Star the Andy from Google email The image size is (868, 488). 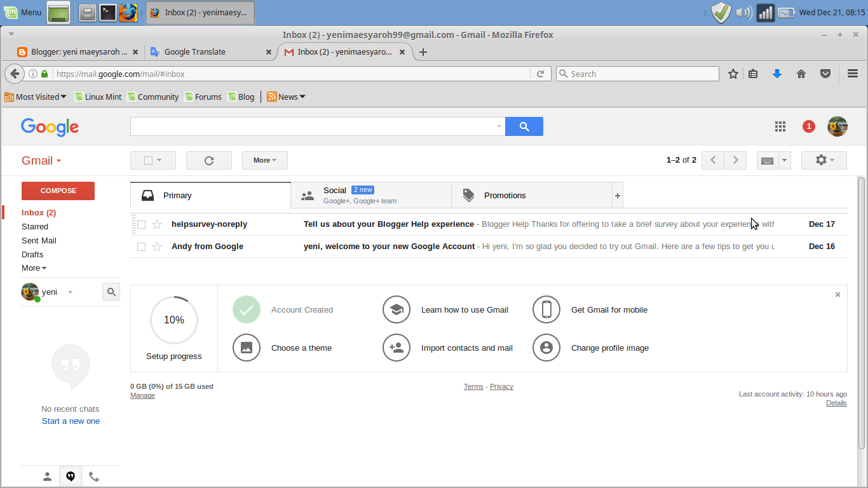pos(157,247)
